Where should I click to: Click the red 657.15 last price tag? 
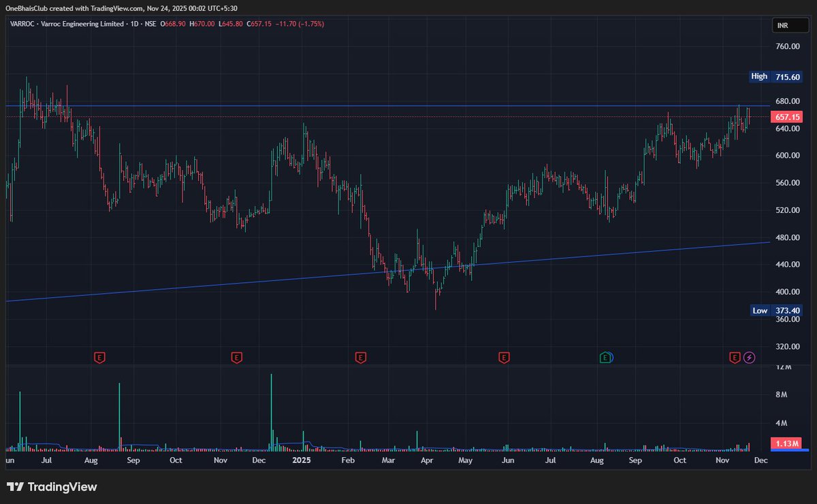pyautogui.click(x=786, y=116)
